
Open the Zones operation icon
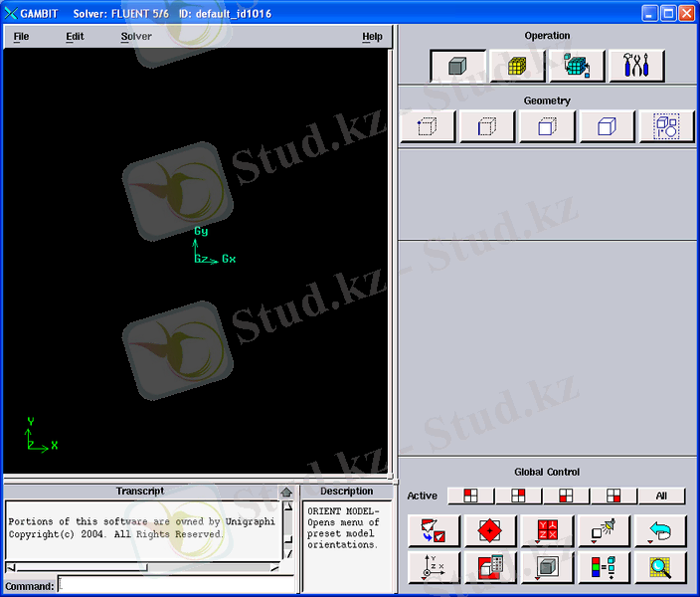coord(577,66)
